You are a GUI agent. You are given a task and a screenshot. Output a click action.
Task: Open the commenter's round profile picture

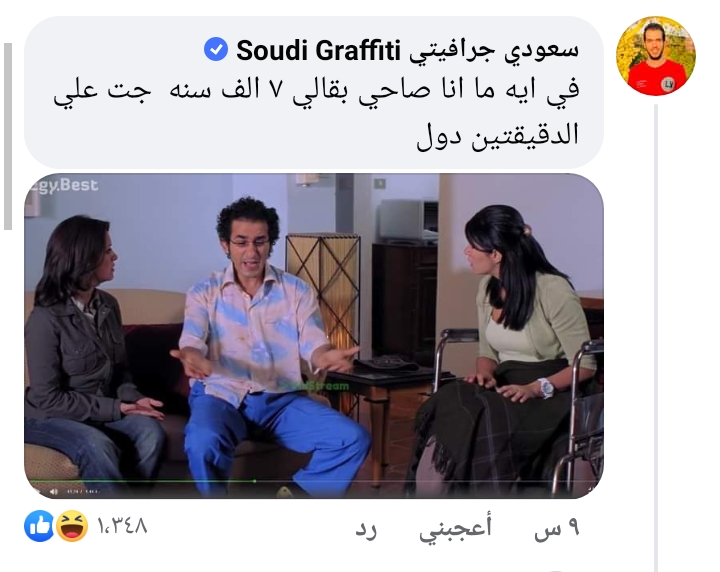[x=656, y=56]
